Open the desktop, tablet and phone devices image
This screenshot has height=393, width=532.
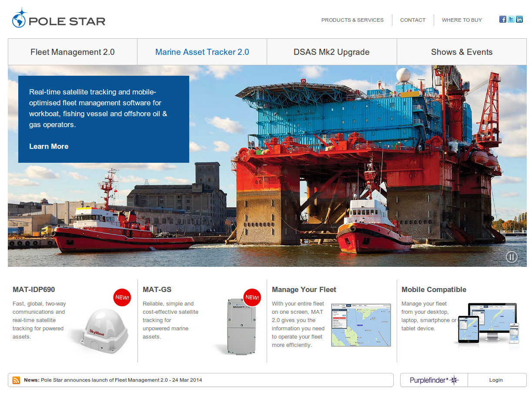pos(487,324)
